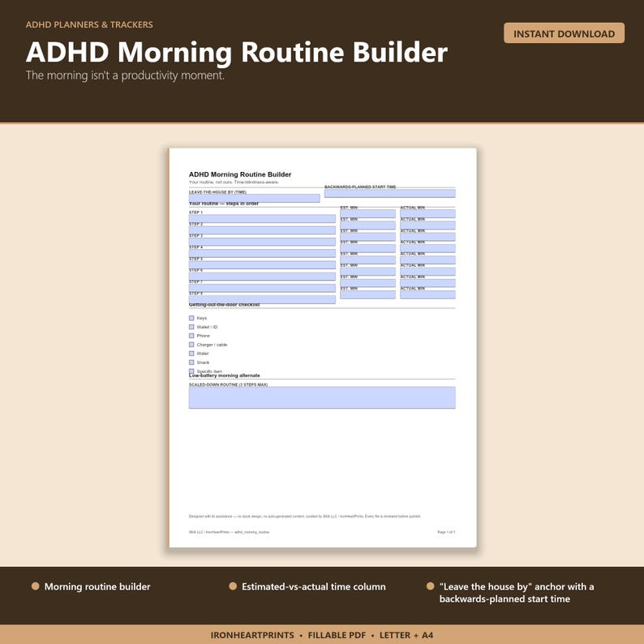Click the Scaled-down routine text area
Screen dimensions: 644x644
(322, 397)
